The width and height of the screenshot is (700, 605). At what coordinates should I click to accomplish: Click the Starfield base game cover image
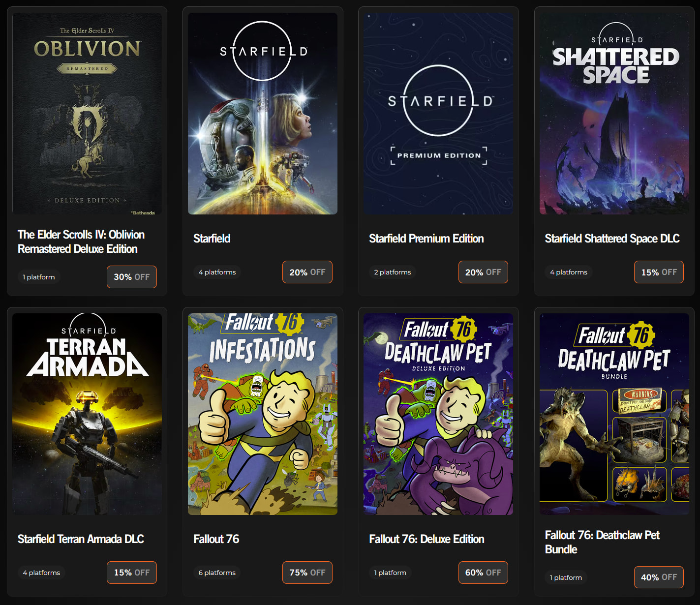(x=263, y=114)
